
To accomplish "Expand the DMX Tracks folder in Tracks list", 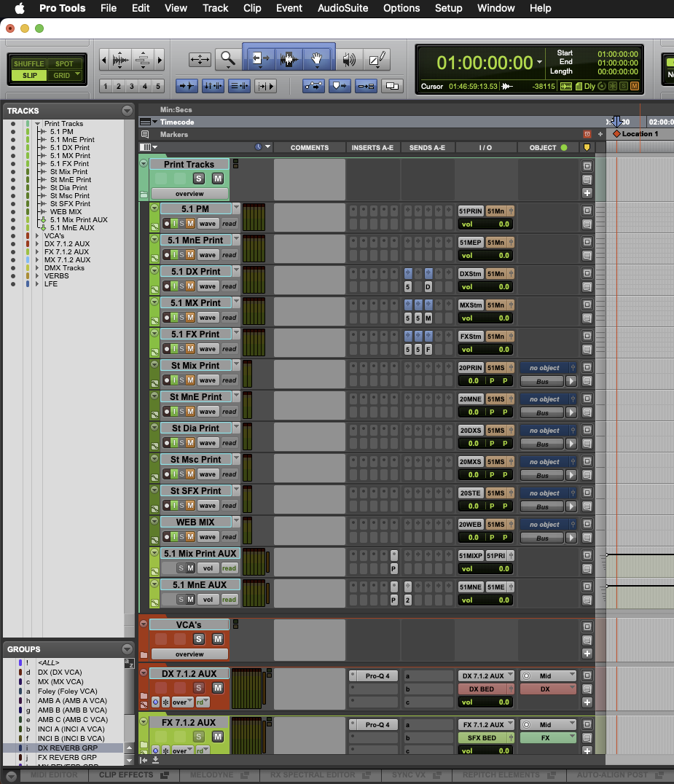I will (37, 268).
